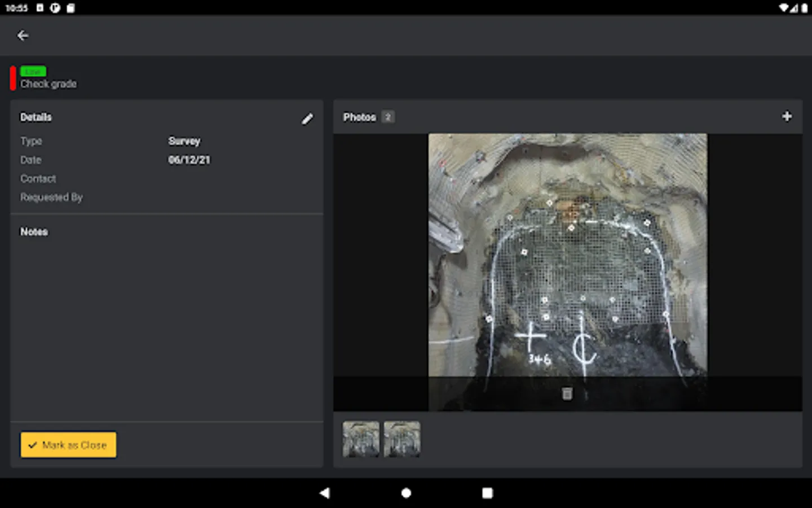Tap the red priority bar beside title

(12, 78)
